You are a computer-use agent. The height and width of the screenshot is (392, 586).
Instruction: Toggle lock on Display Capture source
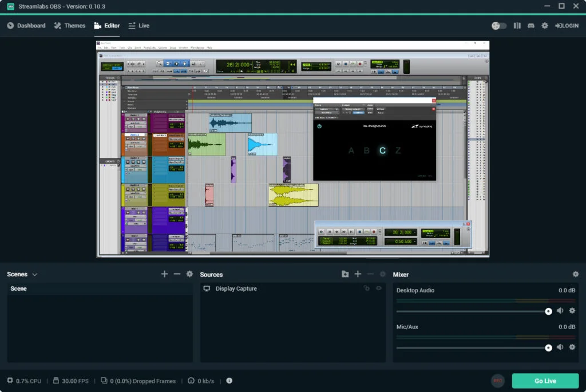point(367,288)
